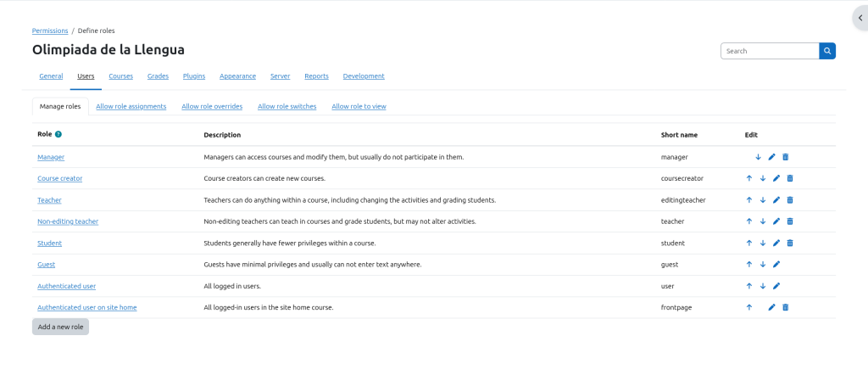Go to Allow role overrides tab
The image size is (868, 375).
[x=212, y=107]
